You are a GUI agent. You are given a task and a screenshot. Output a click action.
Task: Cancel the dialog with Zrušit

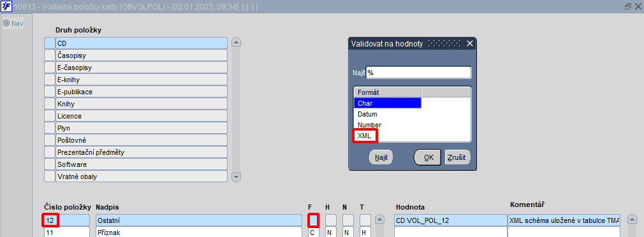coord(458,157)
